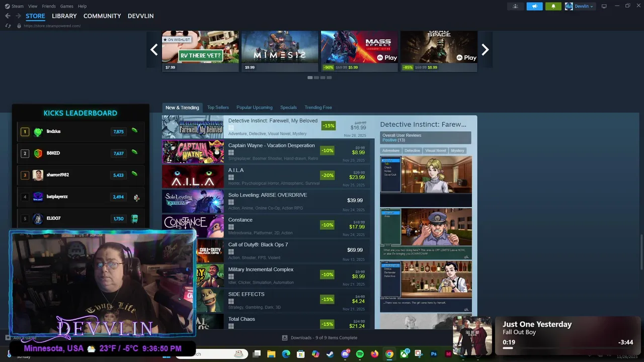Select the Trending Free tab
Image resolution: width=644 pixels, height=362 pixels.
[x=318, y=108]
